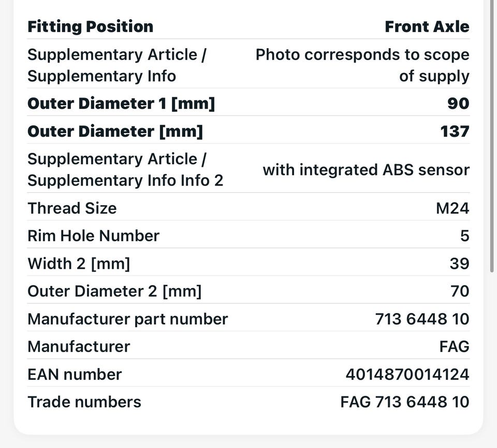497x448 pixels.
Task: Click the Rim Hole Number label
Action: coord(93,236)
